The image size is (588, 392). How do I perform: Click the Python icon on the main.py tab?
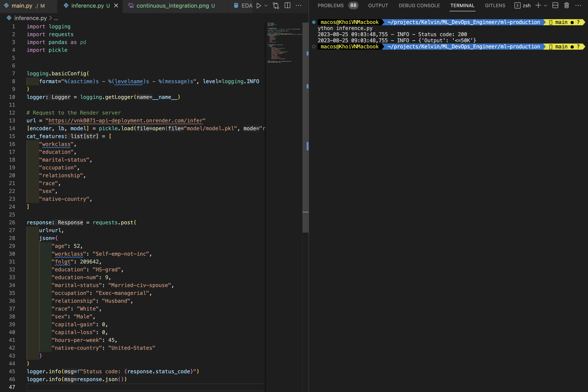(x=6, y=5)
